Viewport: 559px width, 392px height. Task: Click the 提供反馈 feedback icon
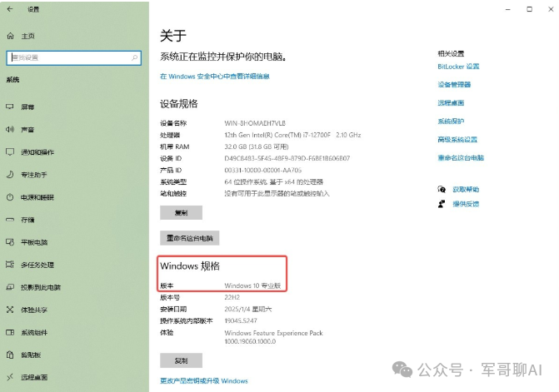[442, 204]
